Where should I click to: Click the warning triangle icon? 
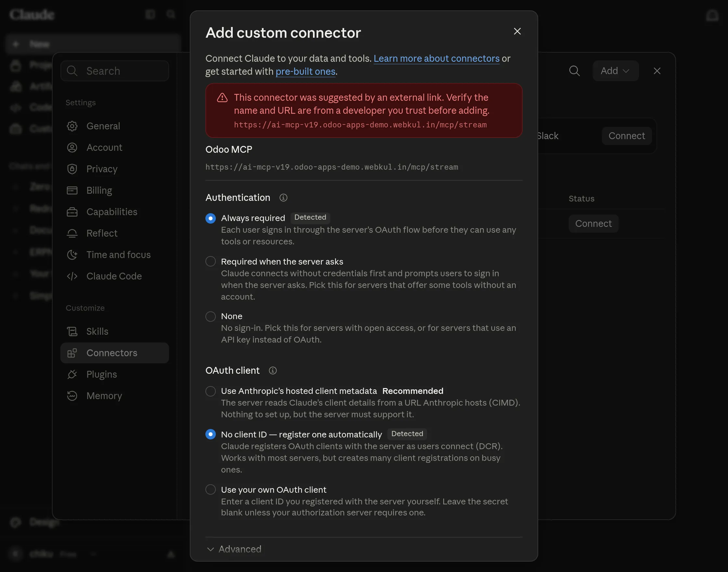coord(222,98)
